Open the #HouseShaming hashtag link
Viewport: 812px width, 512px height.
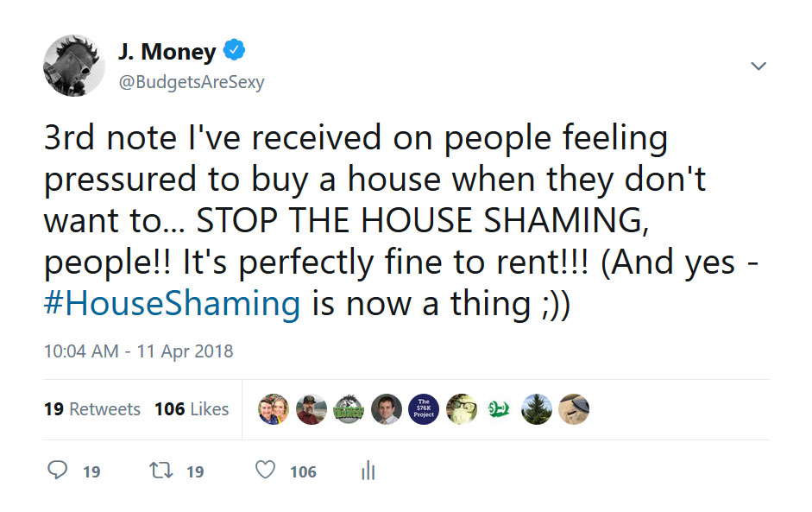(173, 305)
